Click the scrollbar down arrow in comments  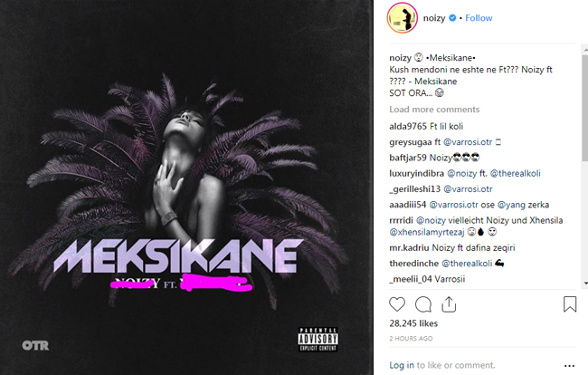[585, 284]
